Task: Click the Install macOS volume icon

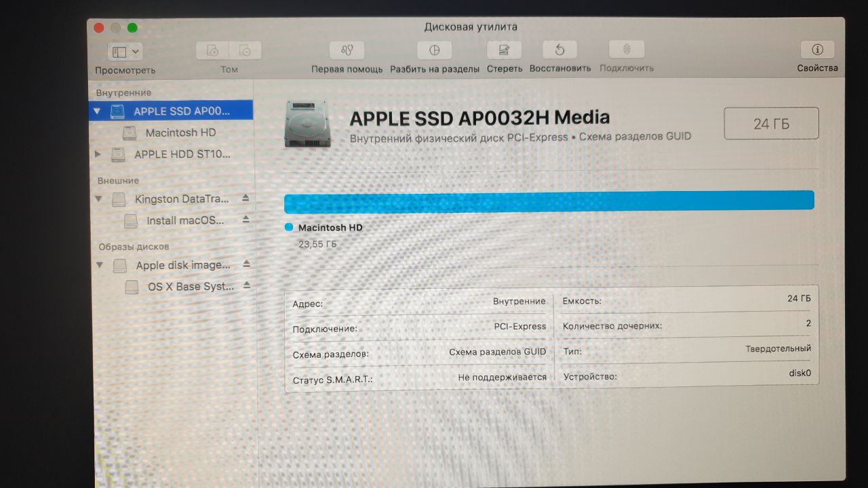Action: pos(131,221)
